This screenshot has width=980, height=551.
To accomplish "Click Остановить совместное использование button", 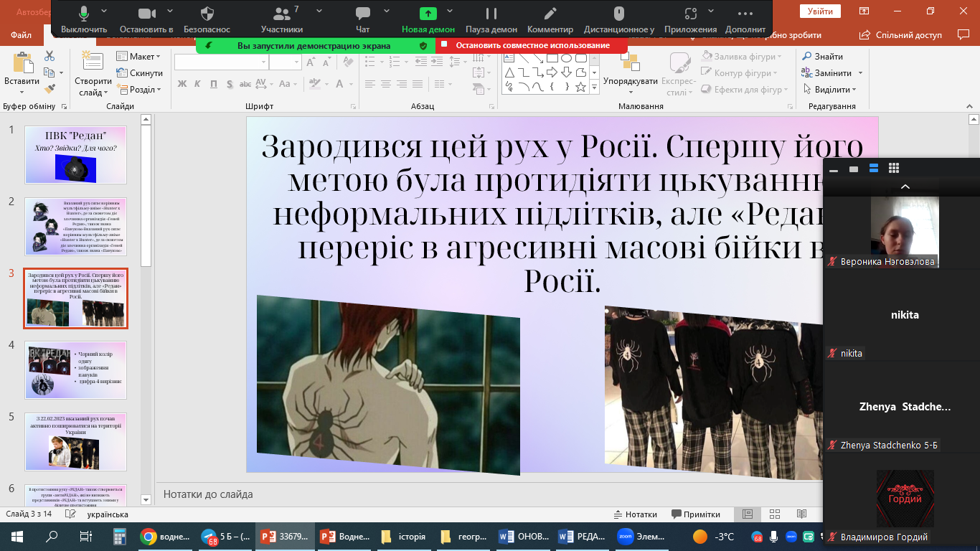I will pos(532,45).
